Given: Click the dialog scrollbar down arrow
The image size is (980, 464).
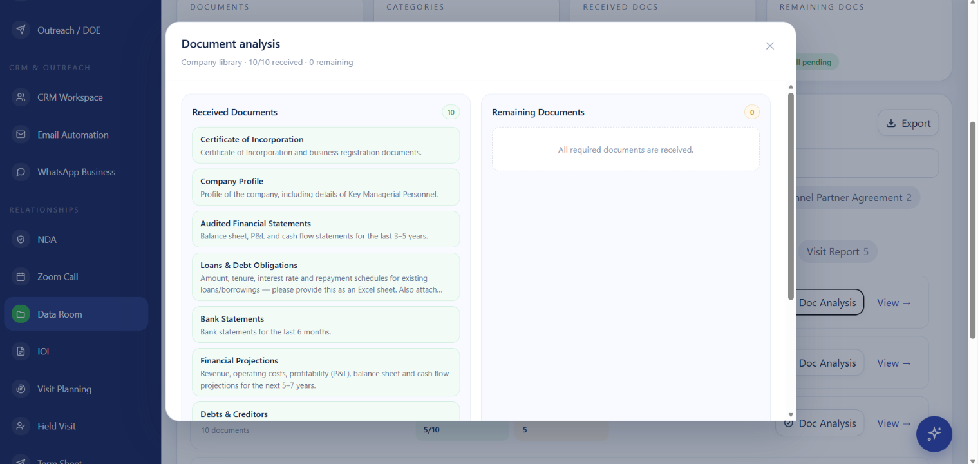Looking at the screenshot, I should pos(791,415).
